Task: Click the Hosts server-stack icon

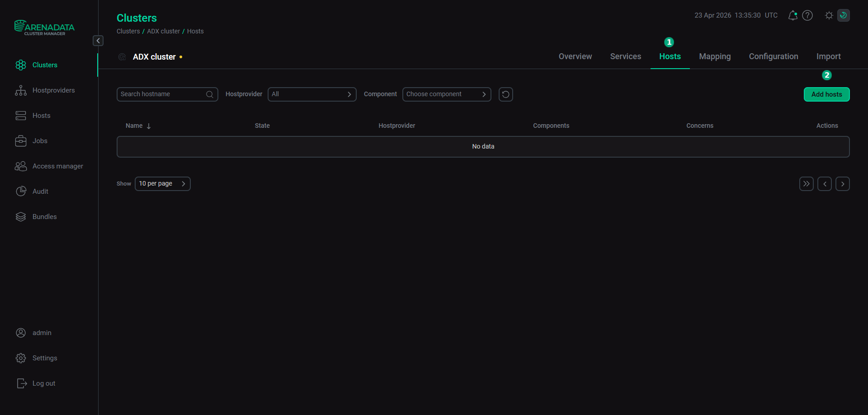Action: tap(21, 116)
